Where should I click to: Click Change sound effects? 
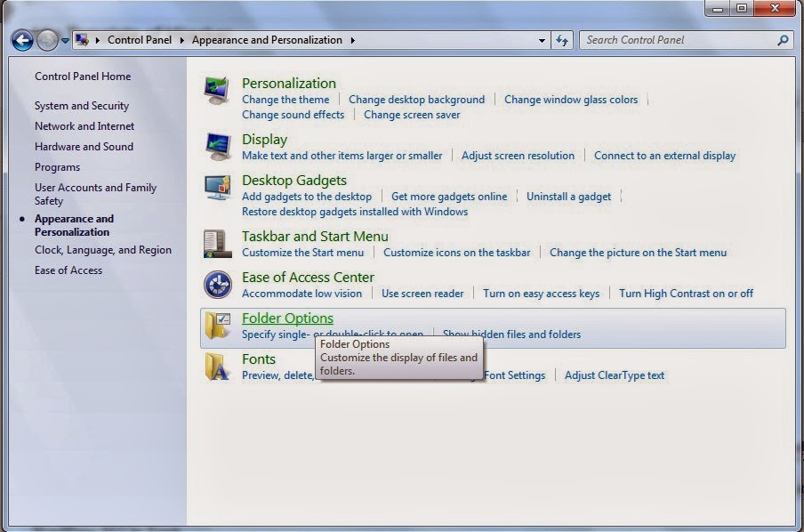(x=293, y=115)
